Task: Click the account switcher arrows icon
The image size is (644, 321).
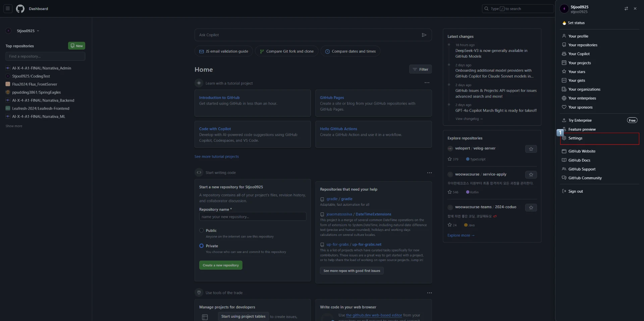Action: pyautogui.click(x=626, y=9)
